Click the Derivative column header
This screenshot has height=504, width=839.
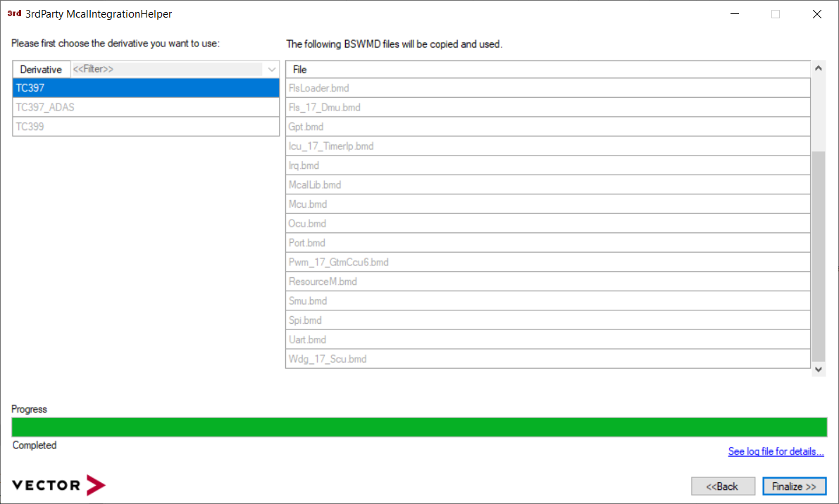[41, 70]
